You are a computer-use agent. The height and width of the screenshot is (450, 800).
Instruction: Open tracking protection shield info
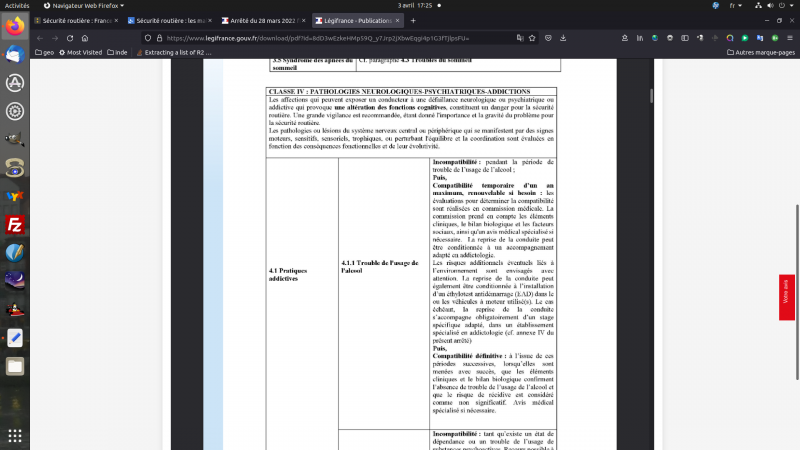click(x=148, y=38)
